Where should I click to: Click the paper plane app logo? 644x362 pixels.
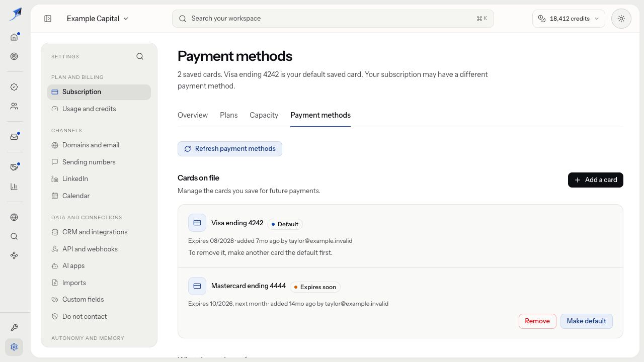click(x=16, y=14)
